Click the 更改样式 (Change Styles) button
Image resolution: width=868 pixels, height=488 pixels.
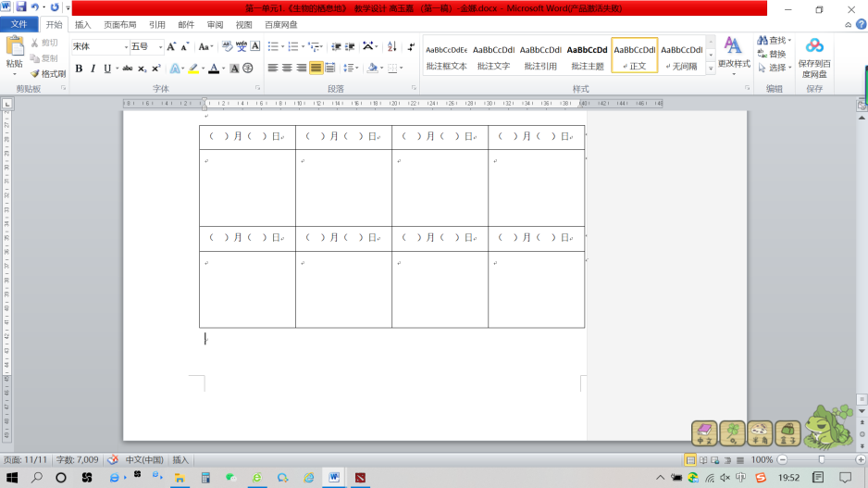coord(733,54)
